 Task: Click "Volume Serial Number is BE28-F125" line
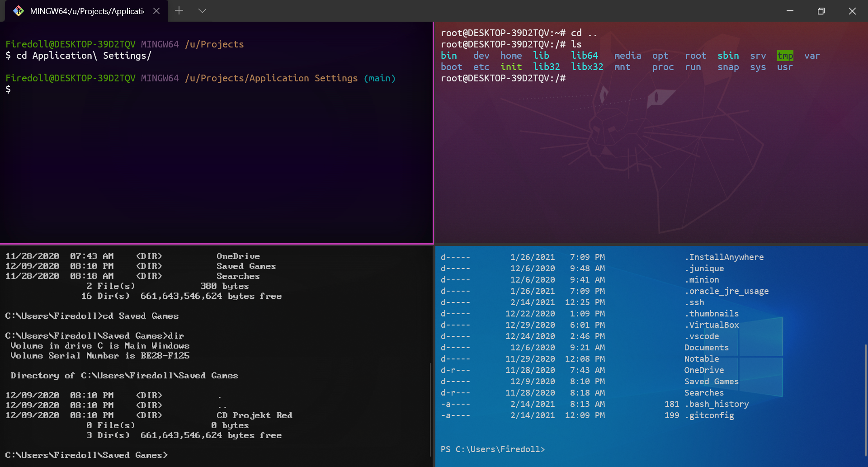[100, 356]
